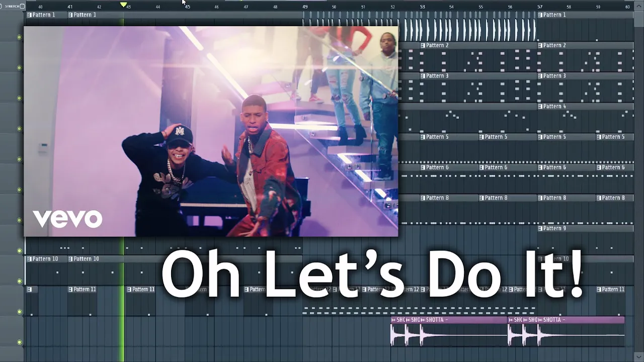Open the piano icon on Pattern 1 at bar 57
The width and height of the screenshot is (644, 362).
click(x=540, y=15)
